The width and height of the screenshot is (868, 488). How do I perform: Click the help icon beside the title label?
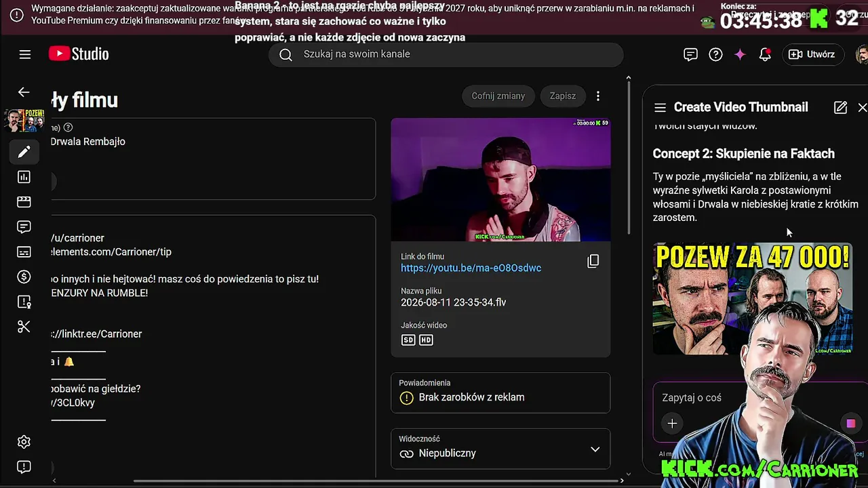point(68,127)
